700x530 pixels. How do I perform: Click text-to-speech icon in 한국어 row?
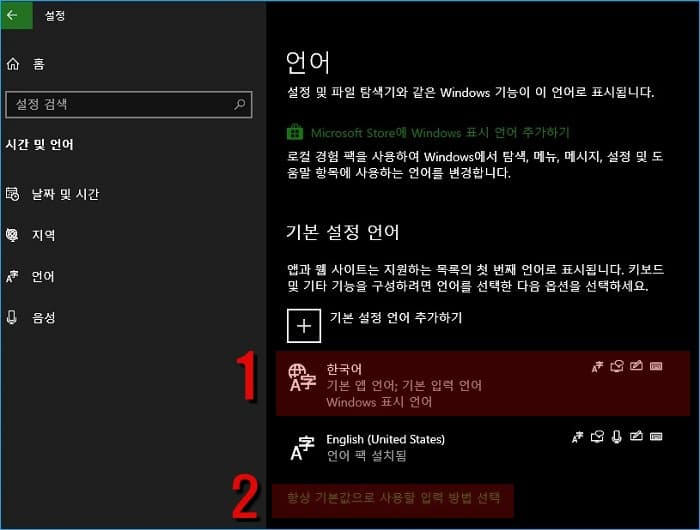click(x=617, y=367)
